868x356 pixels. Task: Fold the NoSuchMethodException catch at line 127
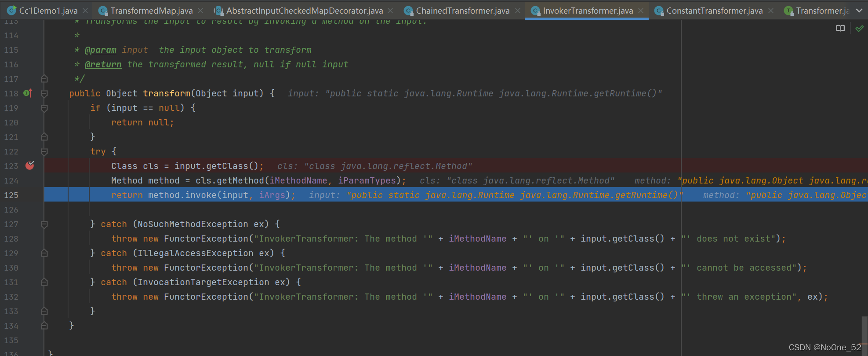pyautogui.click(x=44, y=224)
